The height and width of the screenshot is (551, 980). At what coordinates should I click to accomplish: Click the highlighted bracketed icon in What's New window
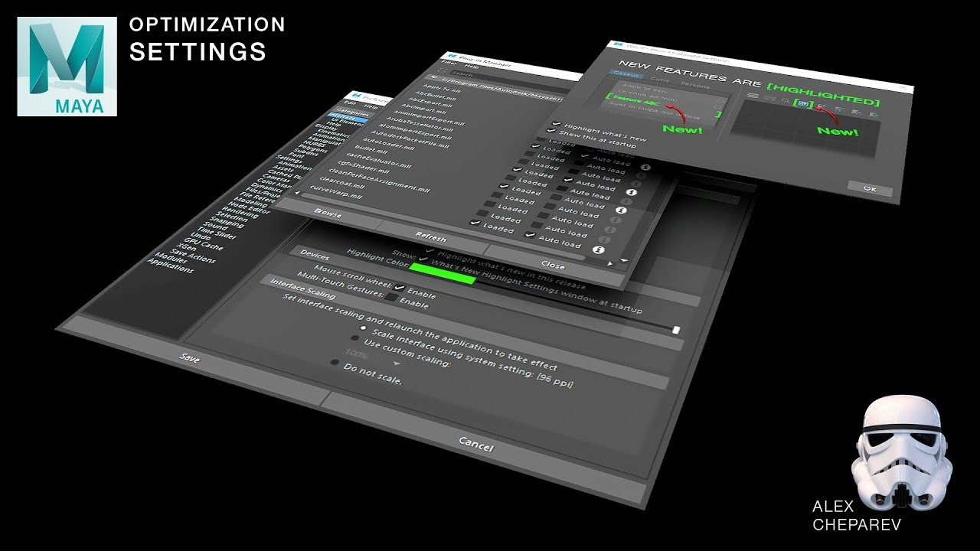click(x=803, y=104)
